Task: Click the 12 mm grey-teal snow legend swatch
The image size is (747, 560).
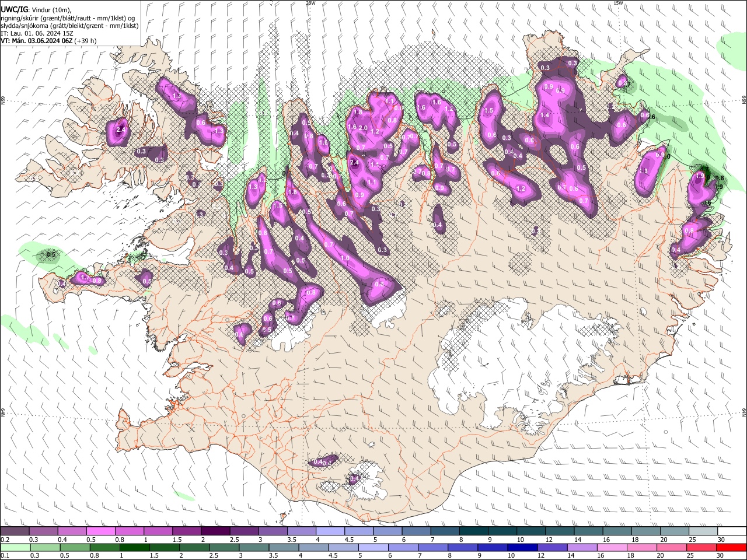Action: [560, 531]
